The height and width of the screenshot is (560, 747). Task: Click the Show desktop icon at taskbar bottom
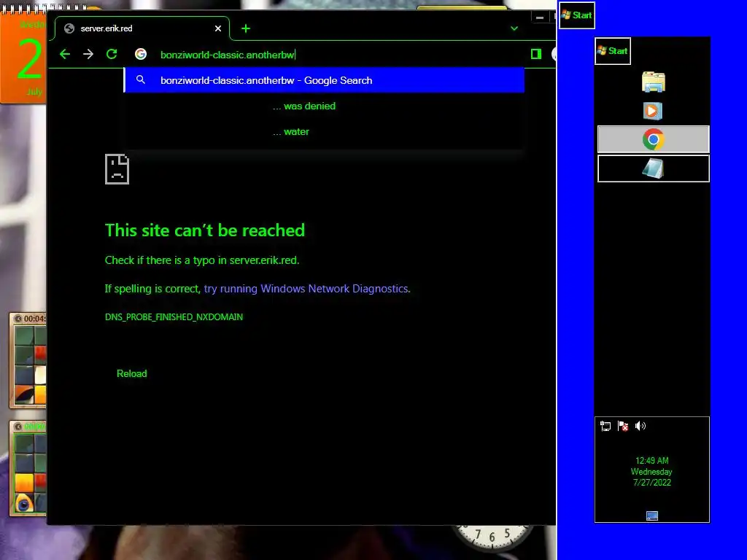point(652,516)
